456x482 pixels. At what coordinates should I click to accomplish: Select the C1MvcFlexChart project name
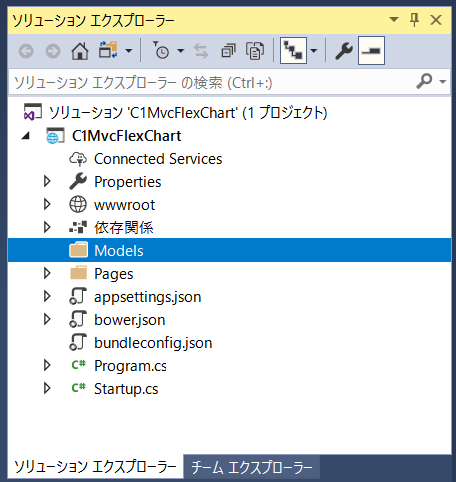tap(127, 136)
